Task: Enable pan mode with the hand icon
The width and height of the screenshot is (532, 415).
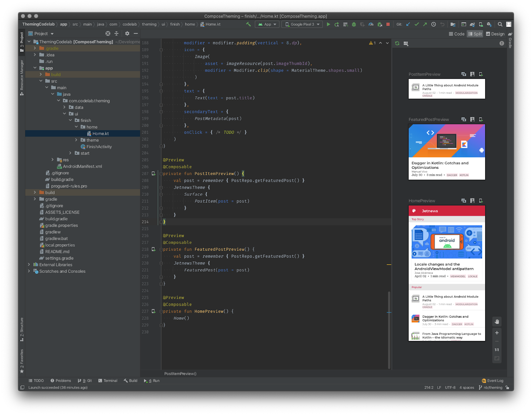Action: 497,321
